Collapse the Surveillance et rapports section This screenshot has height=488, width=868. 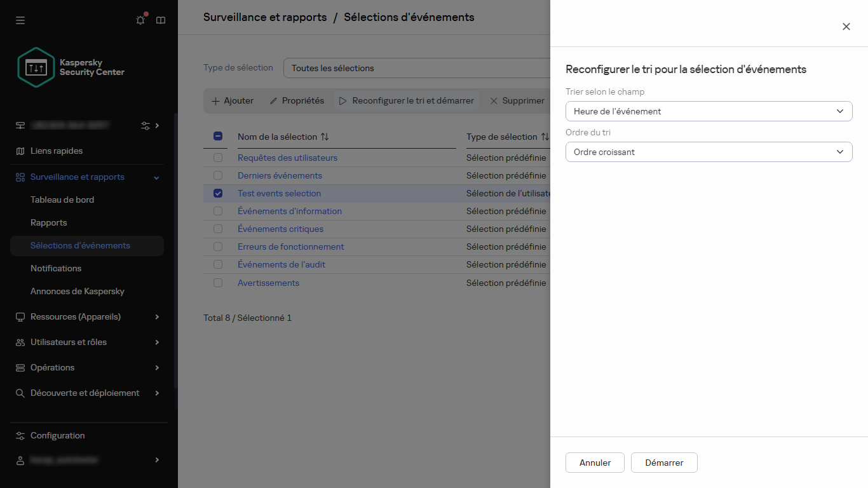click(x=157, y=177)
